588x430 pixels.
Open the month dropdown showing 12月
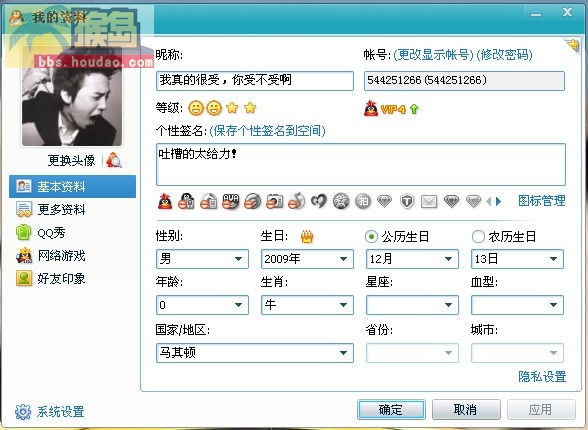pos(412,259)
